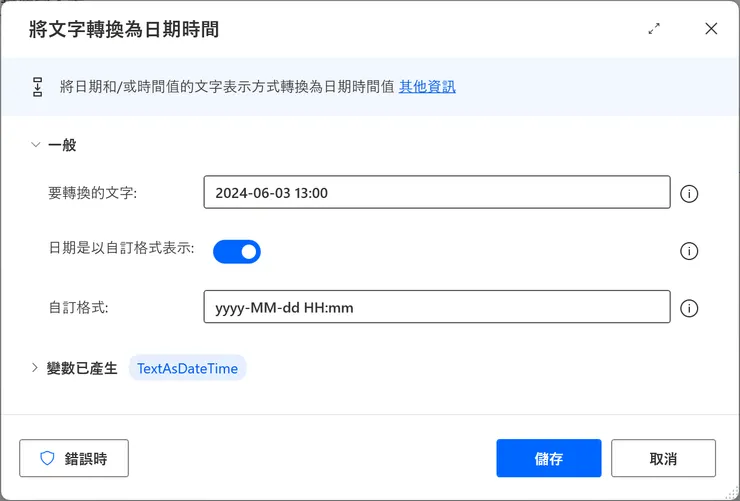740x501 pixels.
Task: Click the 自訂格式 label
Action: click(78, 308)
